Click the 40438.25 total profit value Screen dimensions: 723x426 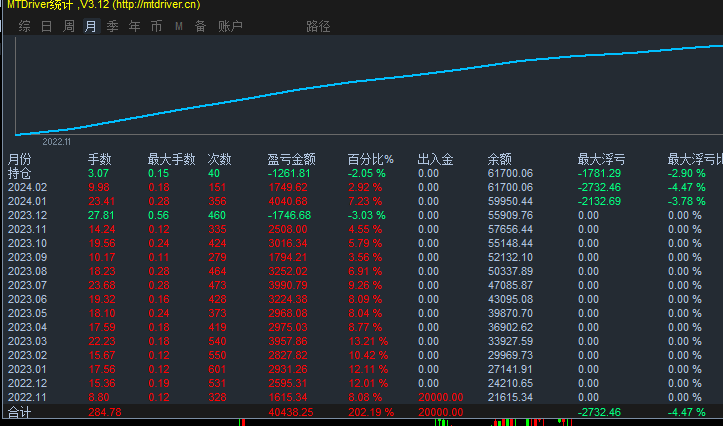coord(290,412)
